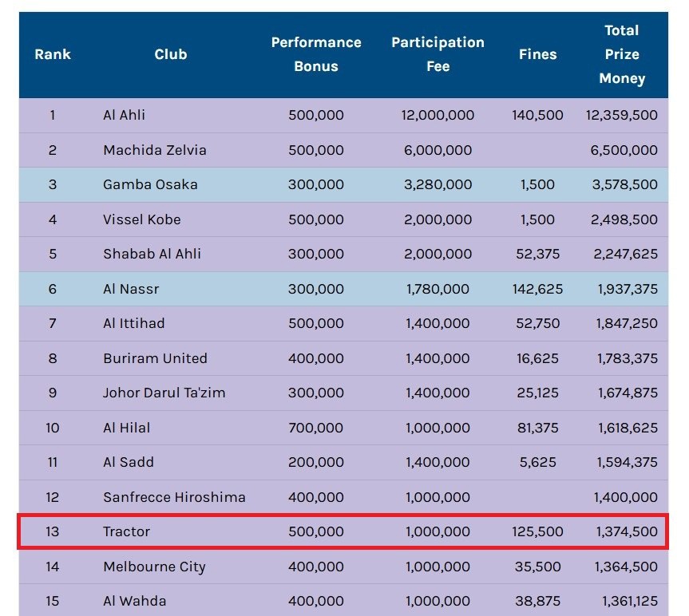Click Al Nassr's fines 142,625
Screen dimensions: 689x616
(537, 289)
